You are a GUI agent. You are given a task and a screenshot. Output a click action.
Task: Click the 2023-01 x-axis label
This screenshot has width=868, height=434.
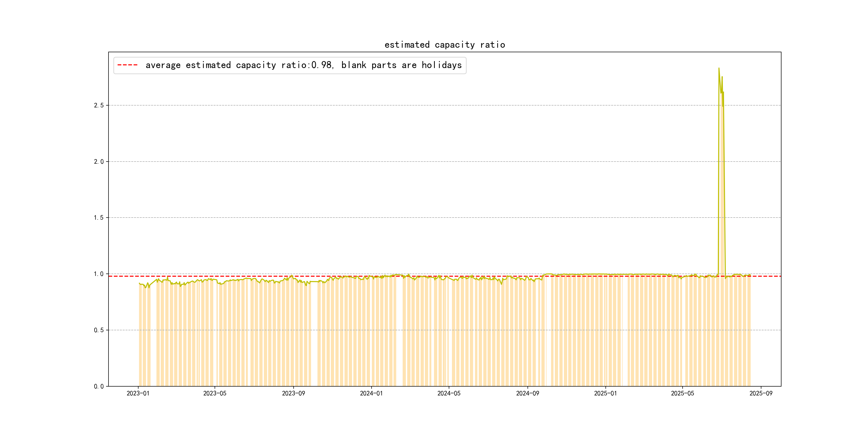[x=138, y=393]
